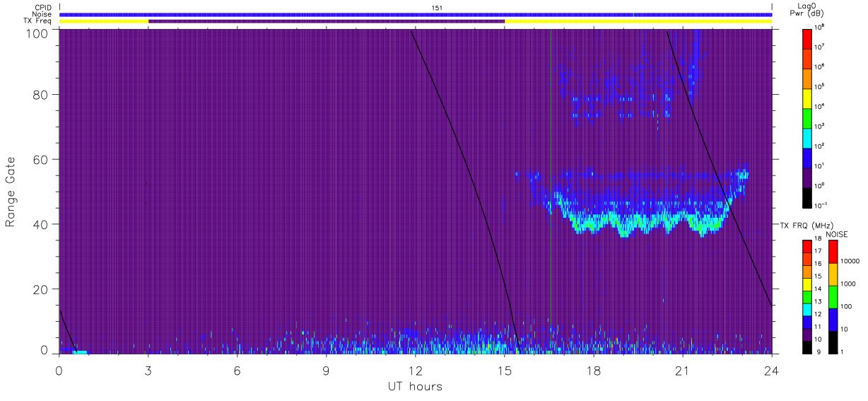This screenshot has height=401, width=868.
Task: Select the blue segment of the NOISE colorbar
Action: coord(833,320)
